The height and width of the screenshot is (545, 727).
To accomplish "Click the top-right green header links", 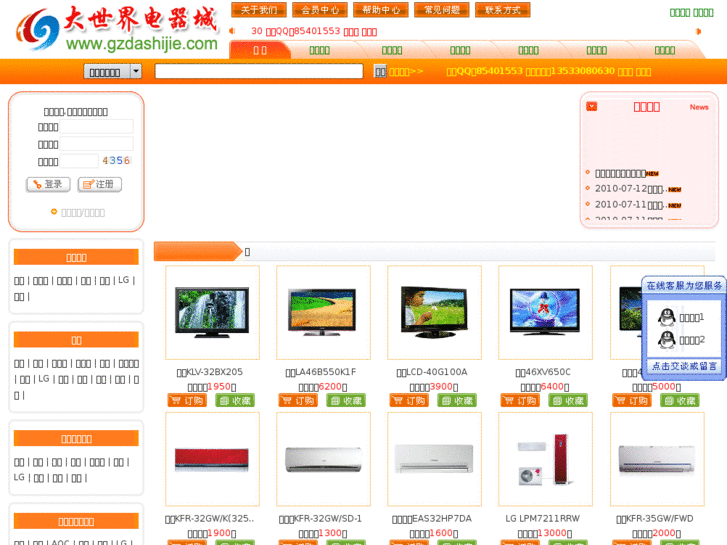I will click(x=691, y=13).
